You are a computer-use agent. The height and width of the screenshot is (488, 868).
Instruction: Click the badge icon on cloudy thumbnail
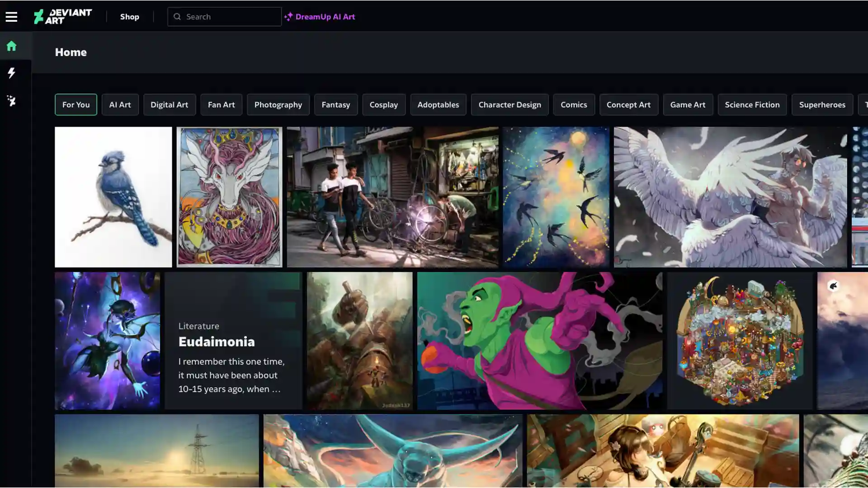pyautogui.click(x=833, y=286)
